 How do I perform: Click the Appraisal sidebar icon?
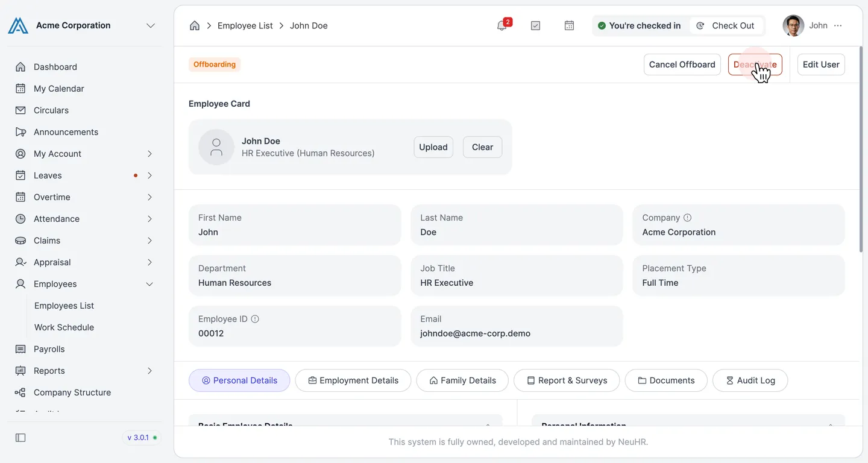(20, 262)
